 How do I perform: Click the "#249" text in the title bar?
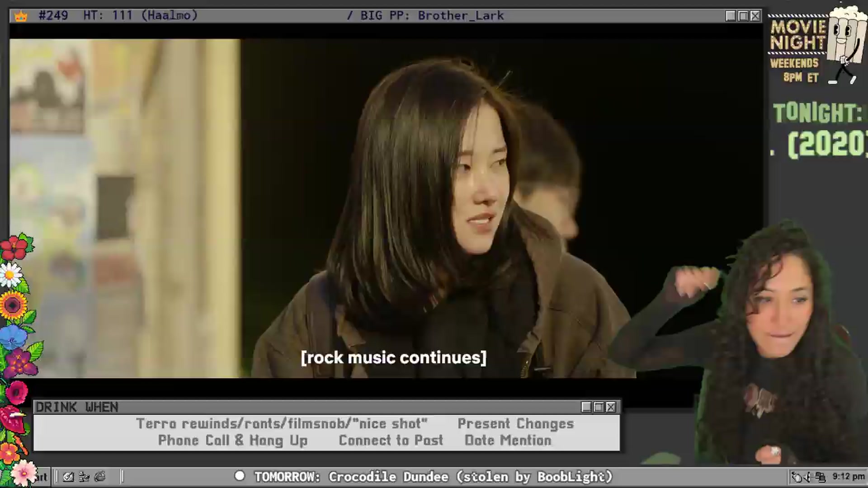(53, 15)
